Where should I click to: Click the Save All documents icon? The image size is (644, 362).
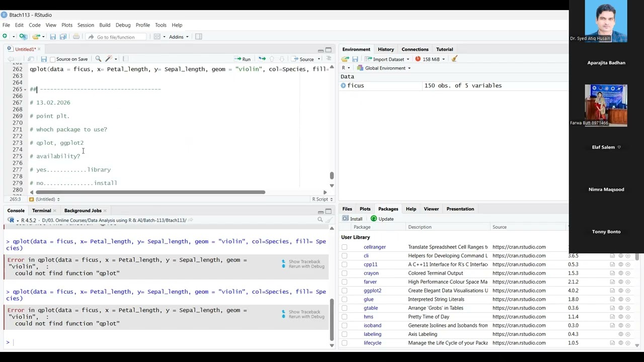[63, 37]
